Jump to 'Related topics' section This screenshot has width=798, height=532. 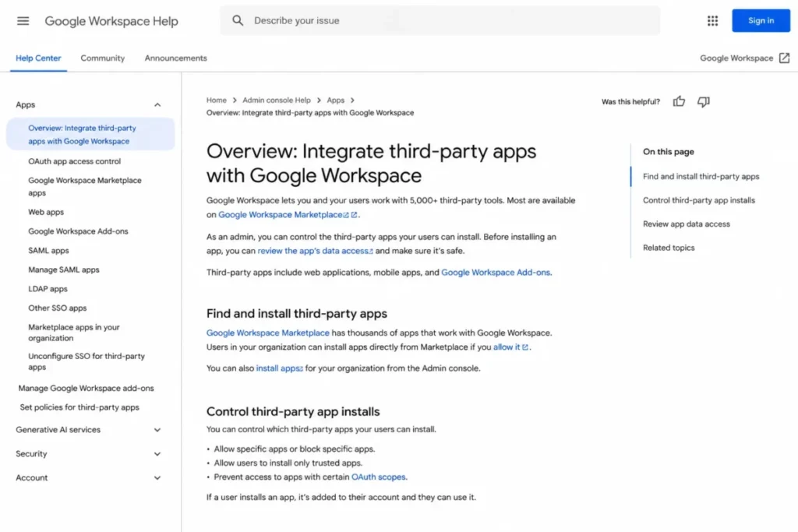tap(668, 248)
